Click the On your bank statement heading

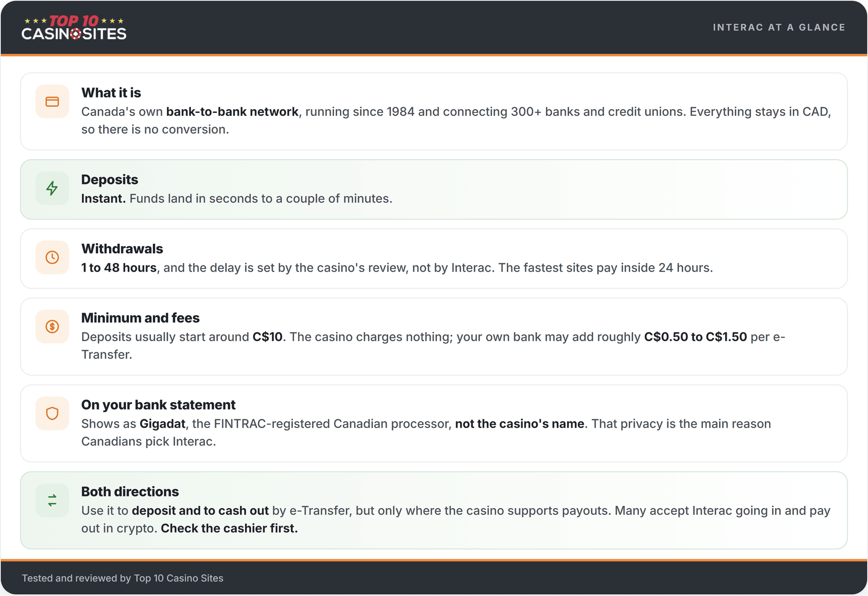(158, 405)
